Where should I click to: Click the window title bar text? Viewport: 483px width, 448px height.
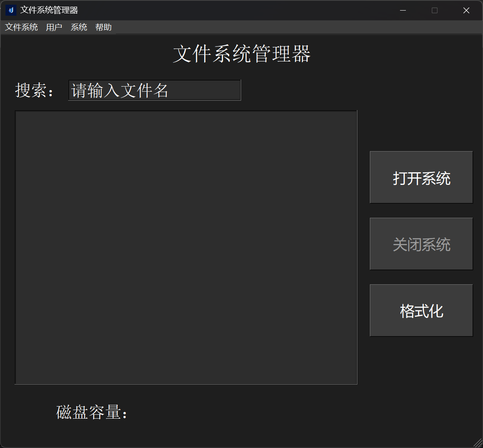(x=49, y=10)
